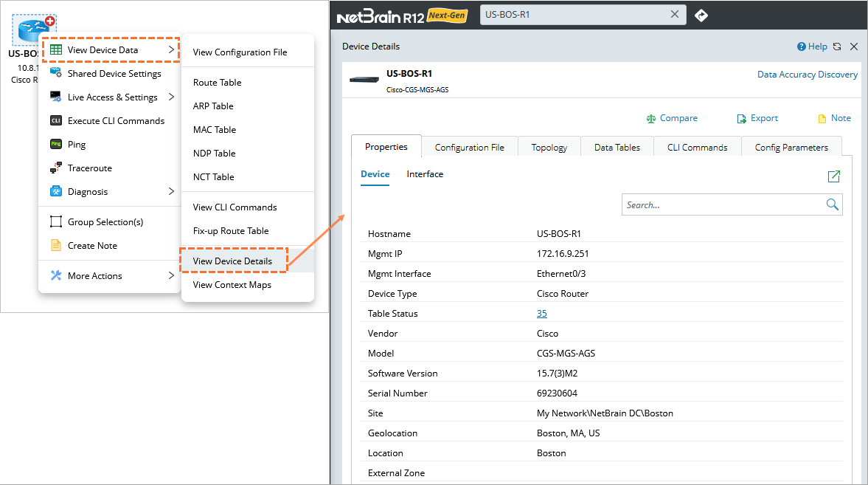Click the red plus badge on router icon
The width and height of the screenshot is (868, 485).
click(50, 21)
